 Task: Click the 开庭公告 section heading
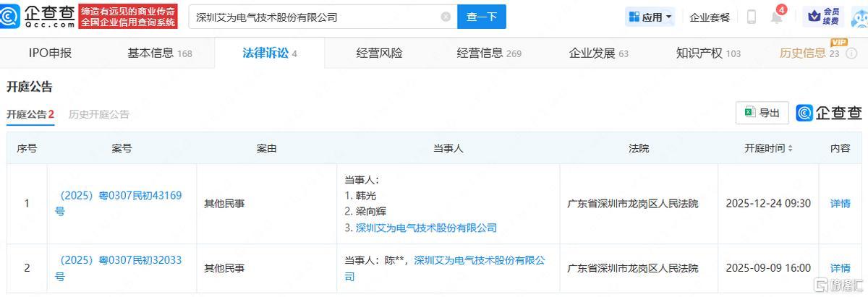pyautogui.click(x=30, y=87)
